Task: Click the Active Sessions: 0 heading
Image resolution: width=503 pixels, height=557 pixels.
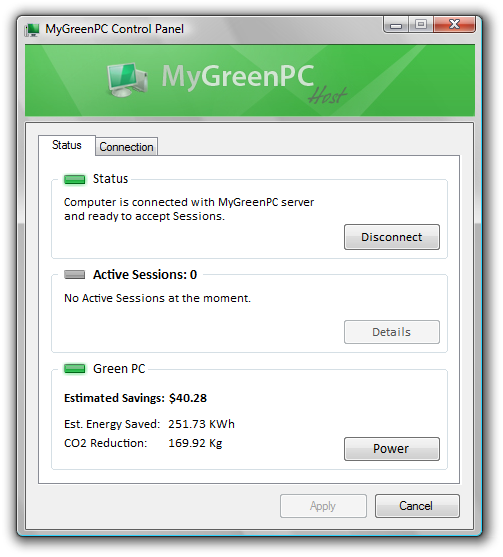Action: click(145, 275)
